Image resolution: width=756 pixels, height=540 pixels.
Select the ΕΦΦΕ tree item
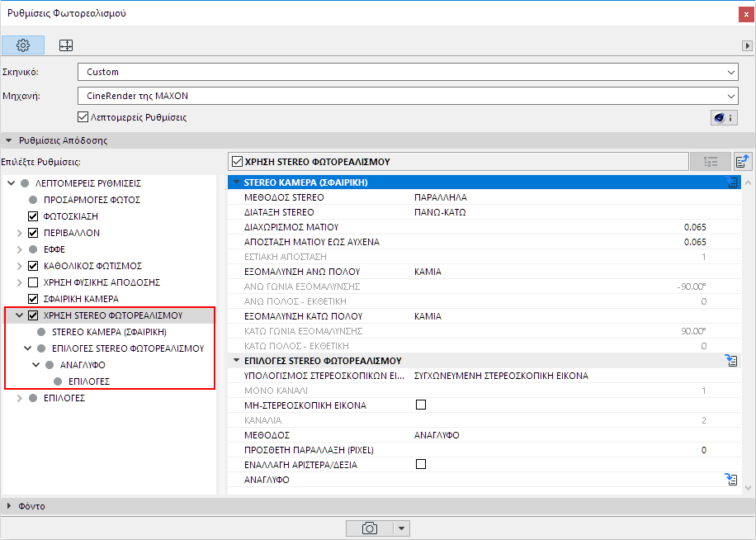54,249
